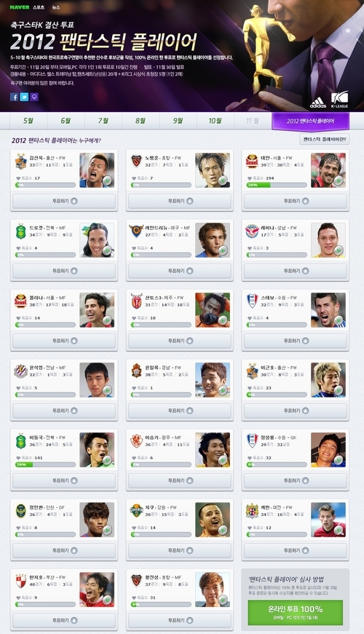Open the 8월 tab

[141, 121]
